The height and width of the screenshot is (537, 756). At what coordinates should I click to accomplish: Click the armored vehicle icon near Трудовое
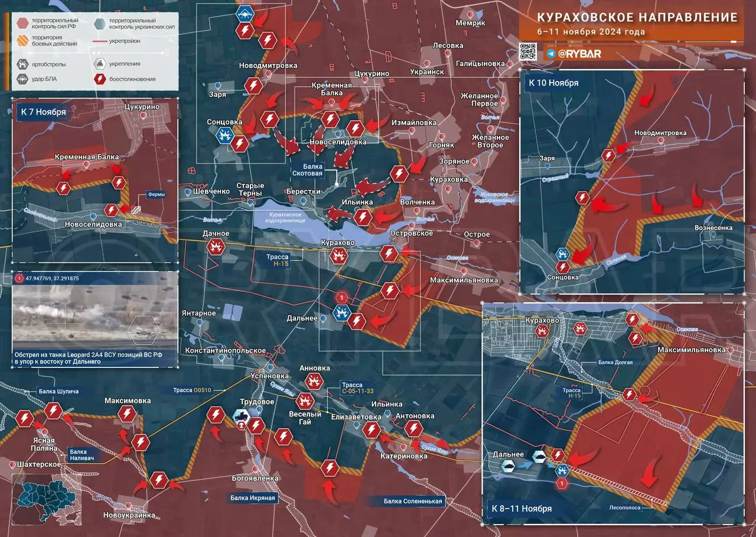click(242, 416)
